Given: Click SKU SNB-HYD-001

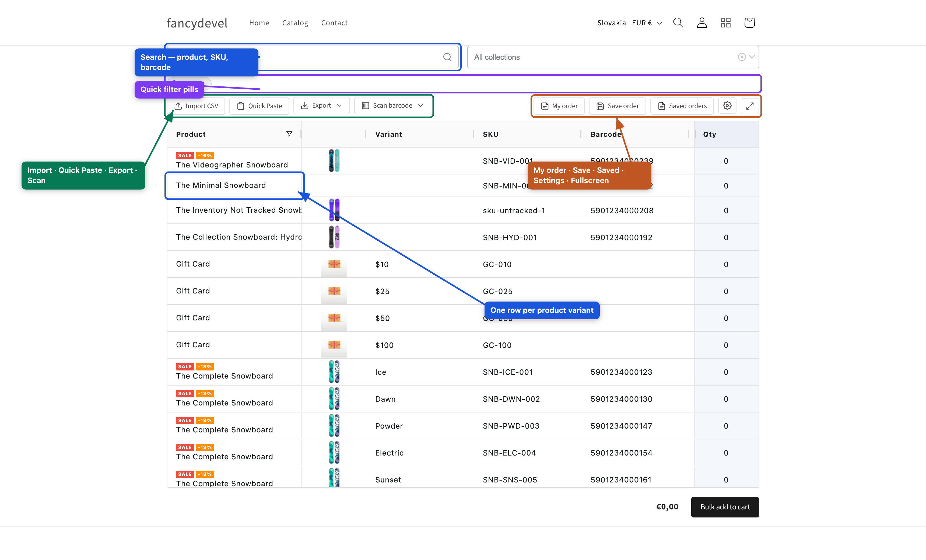Looking at the screenshot, I should [x=510, y=237].
